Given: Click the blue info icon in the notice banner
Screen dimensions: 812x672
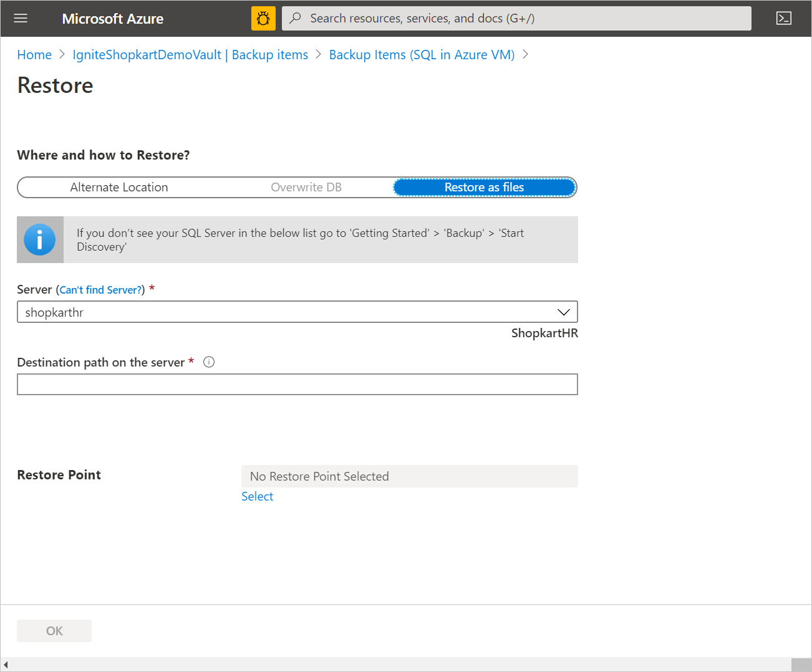Looking at the screenshot, I should pyautogui.click(x=39, y=239).
